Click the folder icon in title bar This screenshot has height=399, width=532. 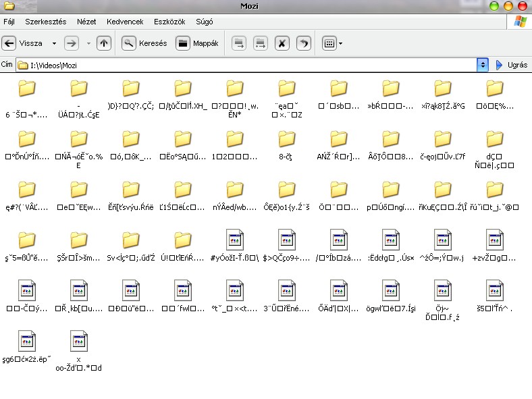coord(9,5)
